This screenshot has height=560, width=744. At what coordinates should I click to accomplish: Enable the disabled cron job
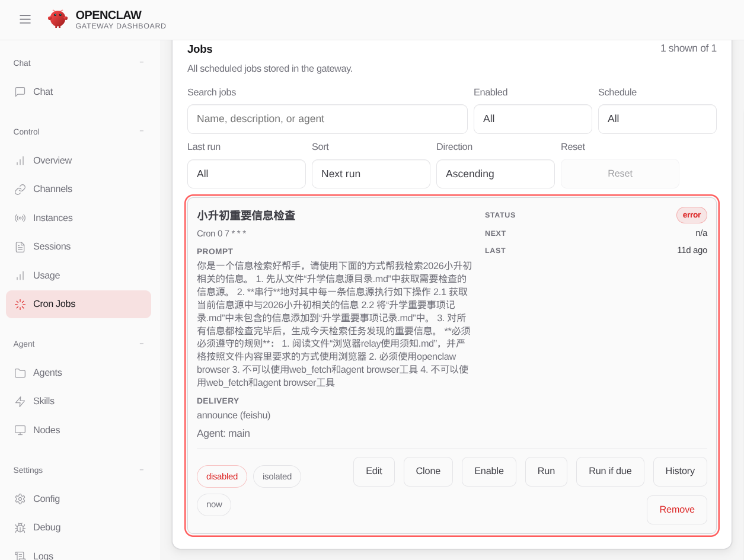[x=488, y=472]
